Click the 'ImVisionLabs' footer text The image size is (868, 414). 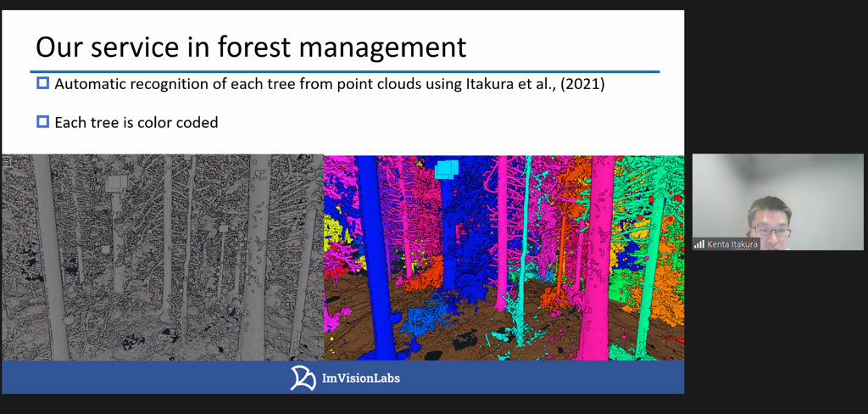[x=362, y=378]
